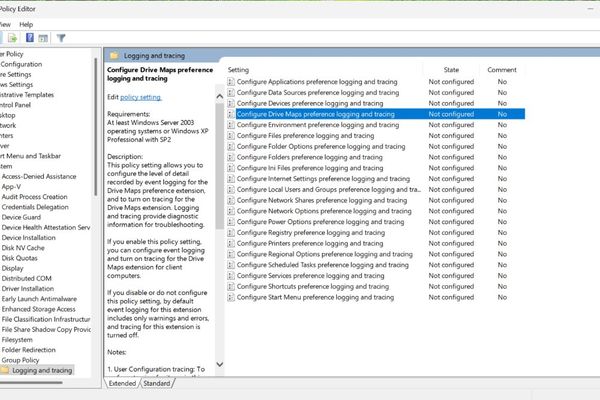Image resolution: width=600 pixels, height=400 pixels.
Task: Click the Export List toolbar icon
Action: tap(12, 38)
